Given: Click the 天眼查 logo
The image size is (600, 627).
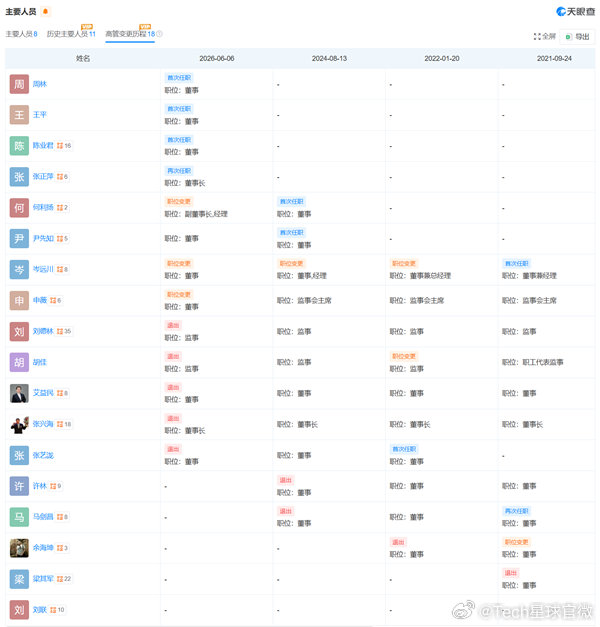Looking at the screenshot, I should [x=576, y=12].
